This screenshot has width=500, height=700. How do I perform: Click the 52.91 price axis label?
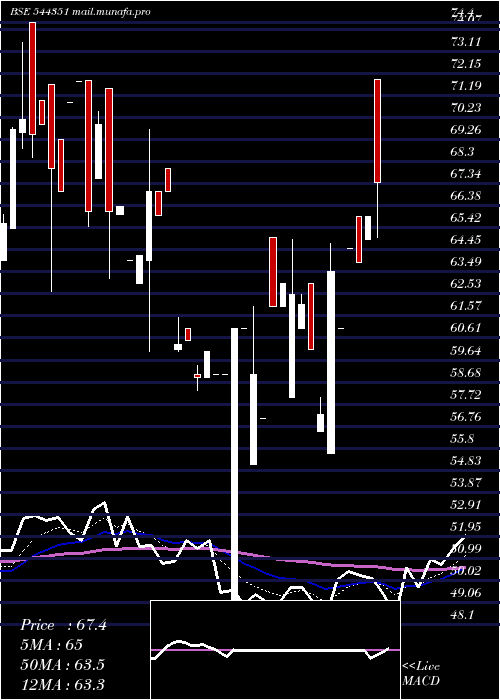pos(466,505)
